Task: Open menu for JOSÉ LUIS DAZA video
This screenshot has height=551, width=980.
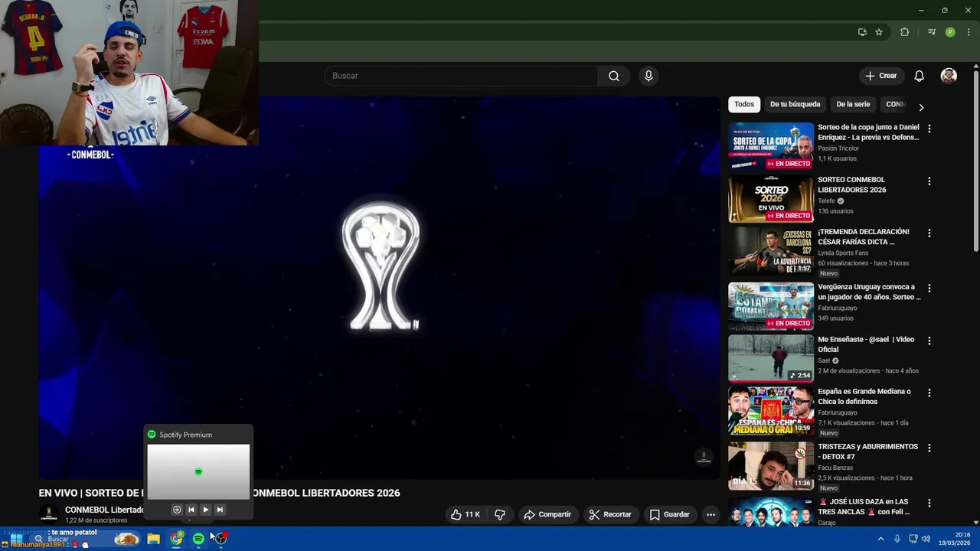Action: 929,503
